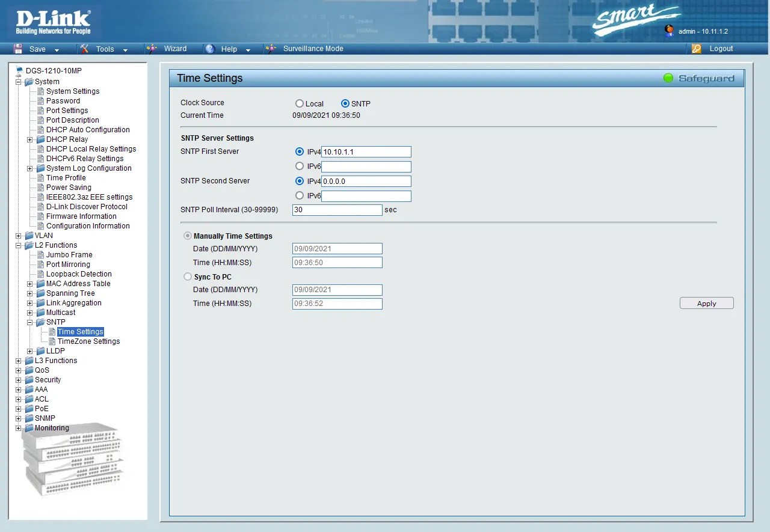770x532 pixels.
Task: Select Sync To PC option
Action: pos(188,277)
